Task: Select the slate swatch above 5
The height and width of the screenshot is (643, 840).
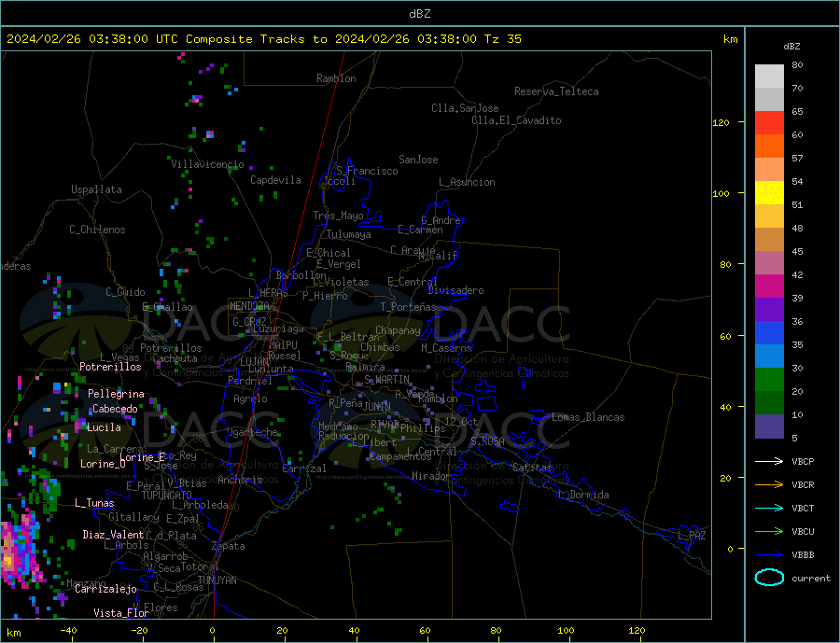Action: point(769,426)
